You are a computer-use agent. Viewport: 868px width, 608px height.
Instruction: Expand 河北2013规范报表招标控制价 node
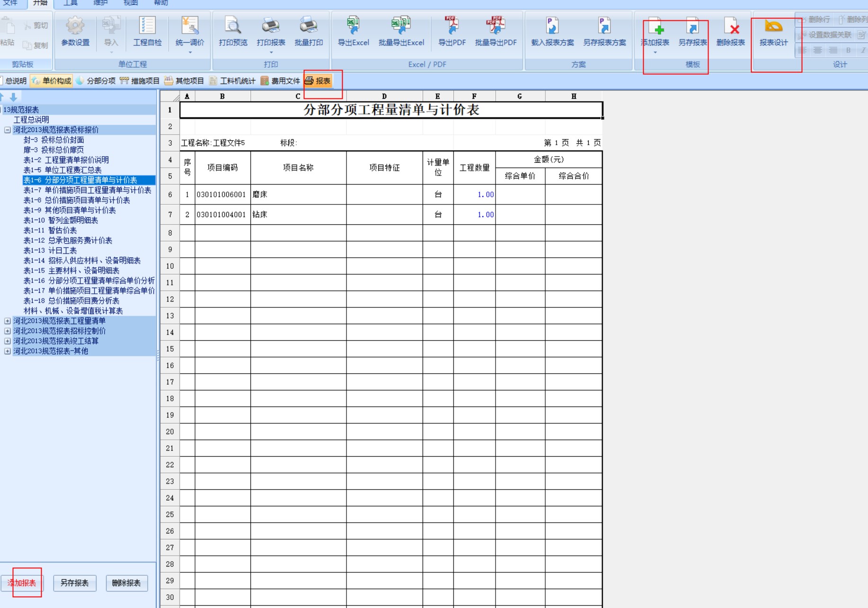(x=8, y=331)
